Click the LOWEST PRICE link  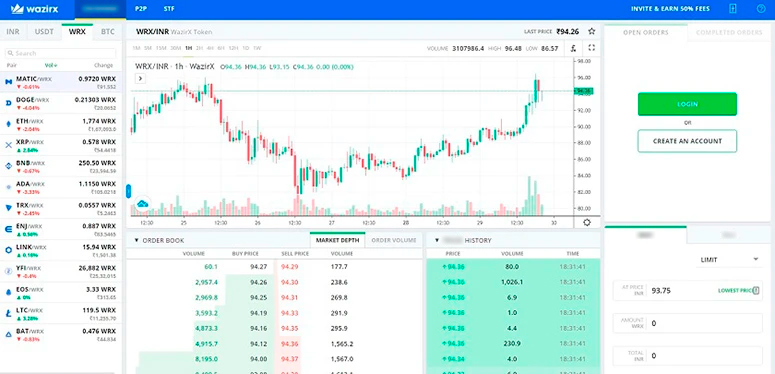(734, 291)
